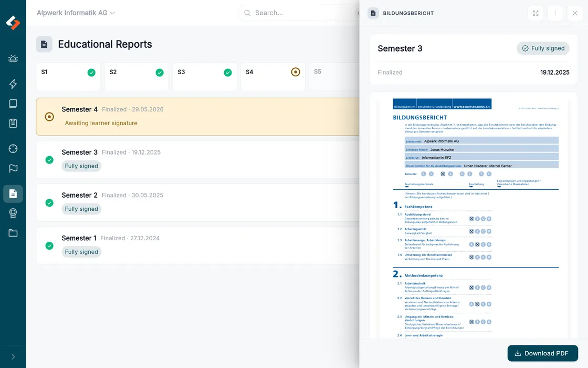This screenshot has width=588, height=368.
Task: Open the Semester 4 report row
Action: coord(197,117)
